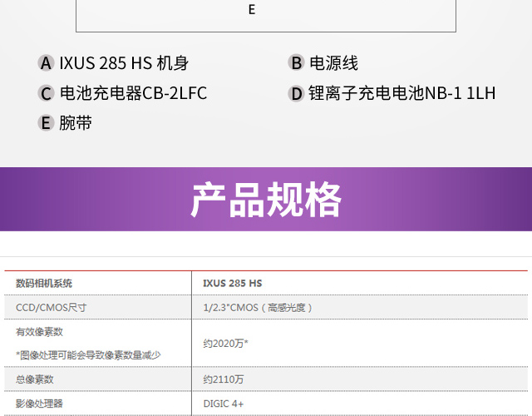
Task: Click the 电池充电器CB-2LFC label
Action: (133, 93)
